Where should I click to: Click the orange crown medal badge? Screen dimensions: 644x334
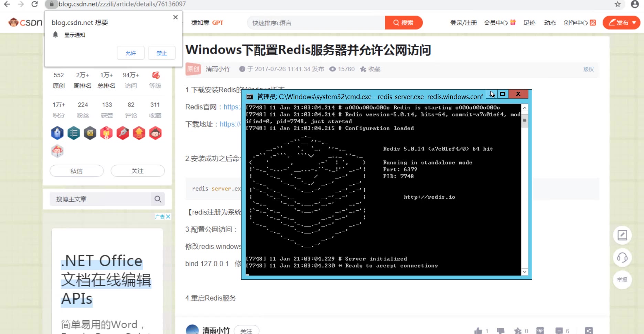[139, 133]
